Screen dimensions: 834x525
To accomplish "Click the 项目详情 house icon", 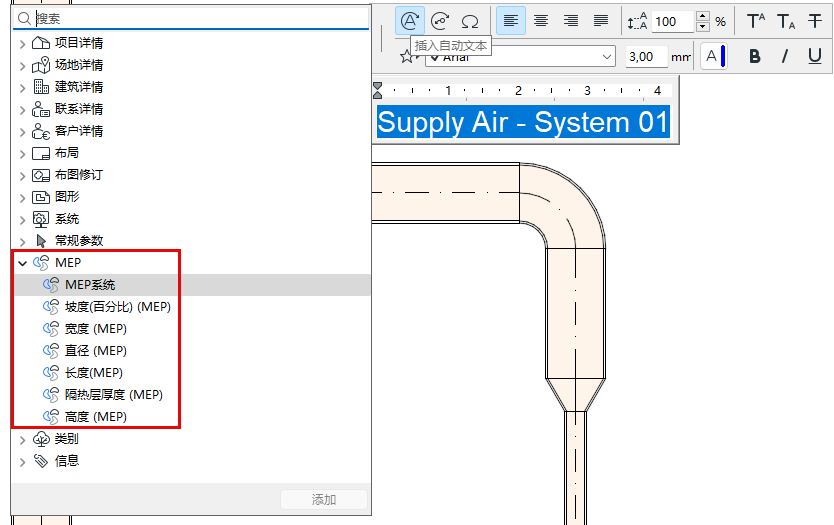I will 41,43.
